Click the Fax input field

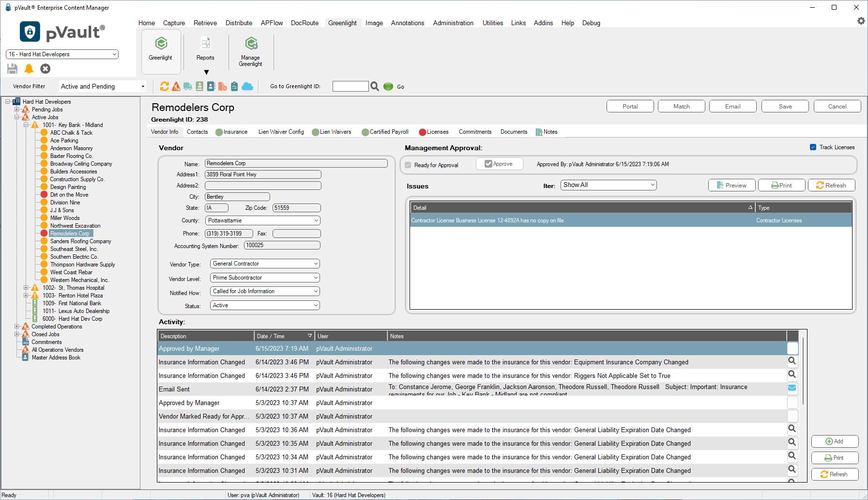coord(296,234)
